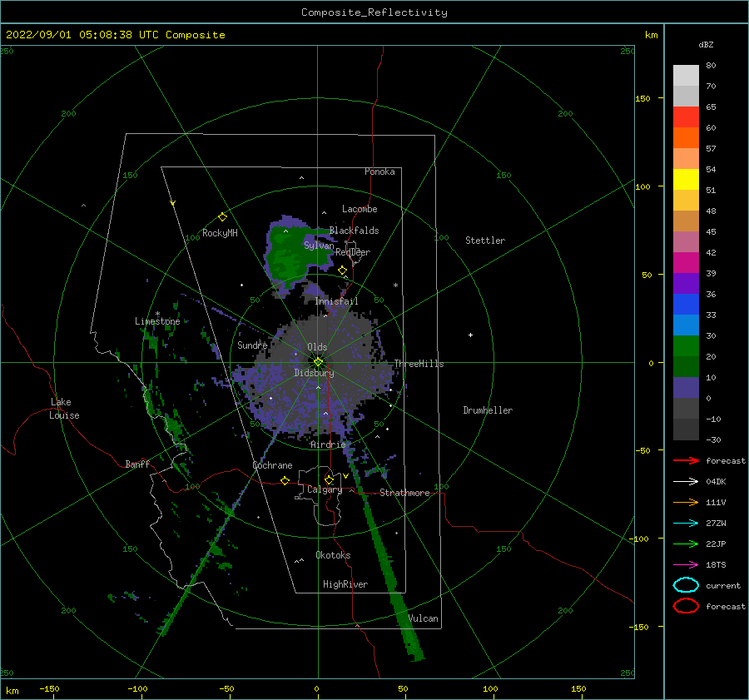Screen dimensions: 749x700
Task: Click the ThreeHills town label
Action: coord(419,364)
